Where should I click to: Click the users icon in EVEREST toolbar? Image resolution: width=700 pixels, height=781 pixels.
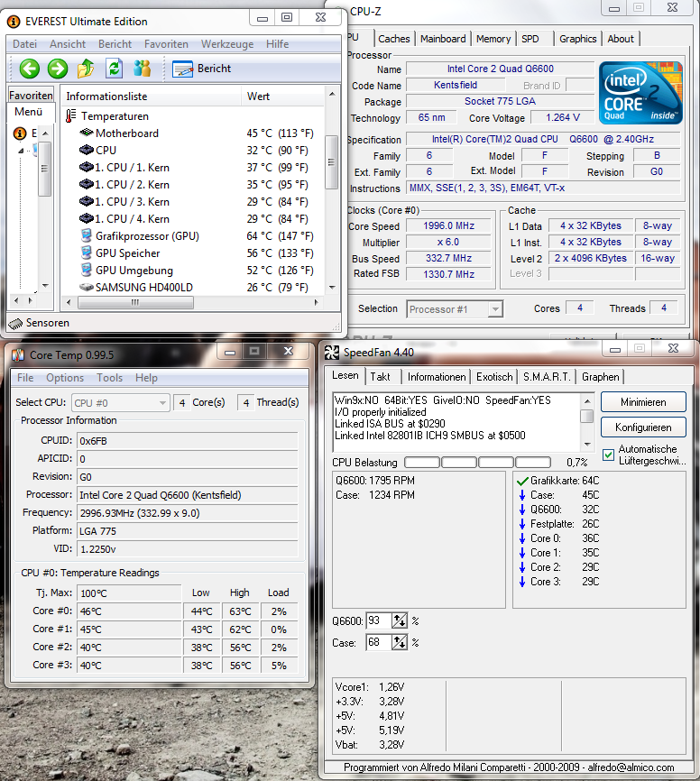(142, 69)
